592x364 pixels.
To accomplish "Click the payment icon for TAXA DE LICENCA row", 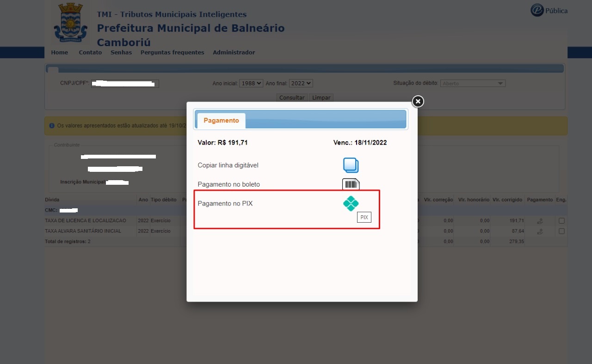I will [540, 221].
